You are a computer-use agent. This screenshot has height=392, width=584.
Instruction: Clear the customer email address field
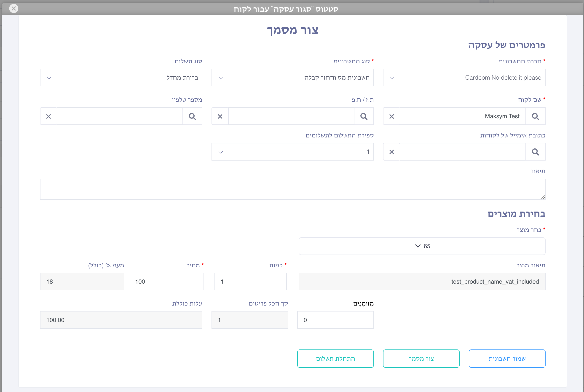392,152
